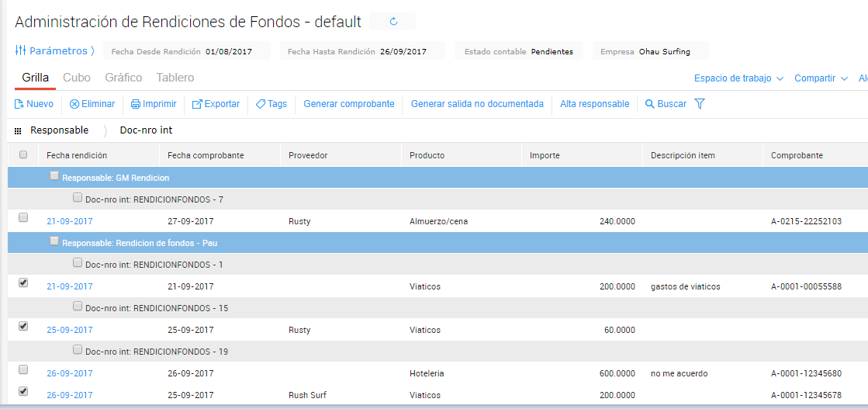Viewport: 868px width, 409px height.
Task: Click Generar comprobante button
Action: [x=349, y=104]
